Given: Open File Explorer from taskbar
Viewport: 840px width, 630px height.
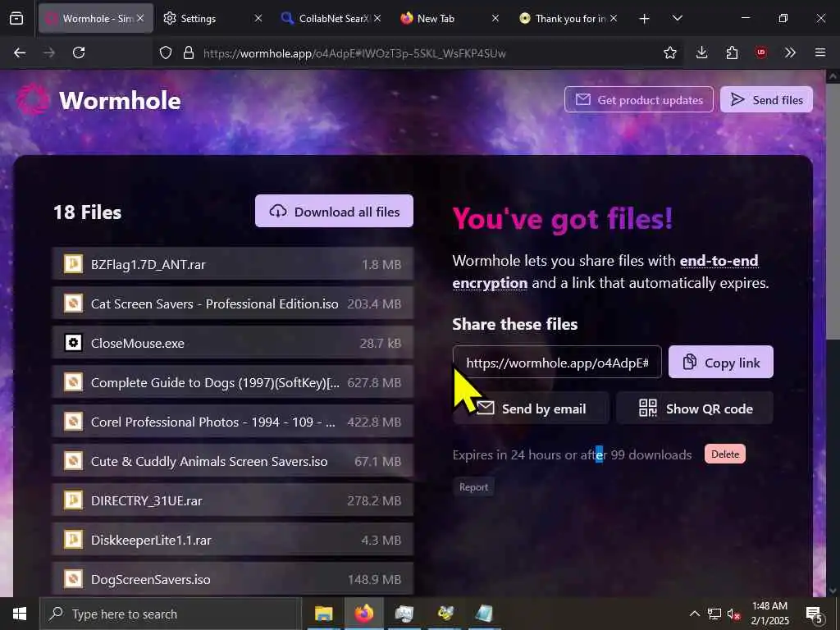Looking at the screenshot, I should tap(323, 614).
